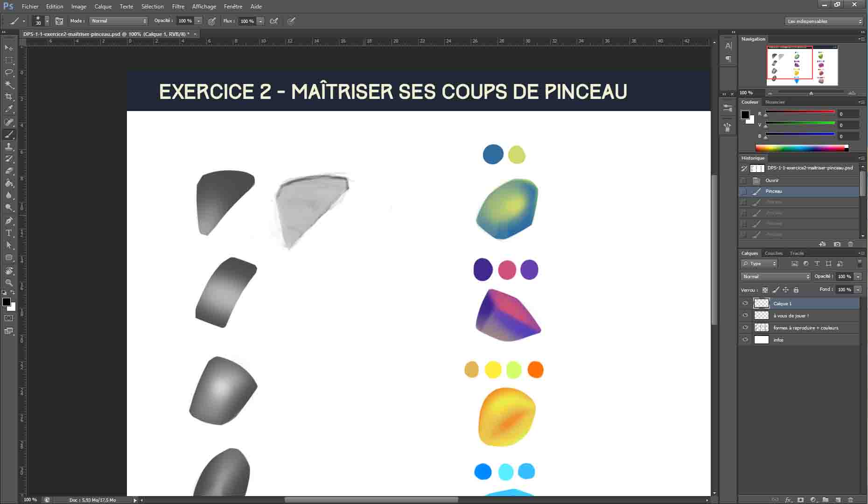Click the new layer icon
Screen dimensions: 868x504
pos(837,499)
